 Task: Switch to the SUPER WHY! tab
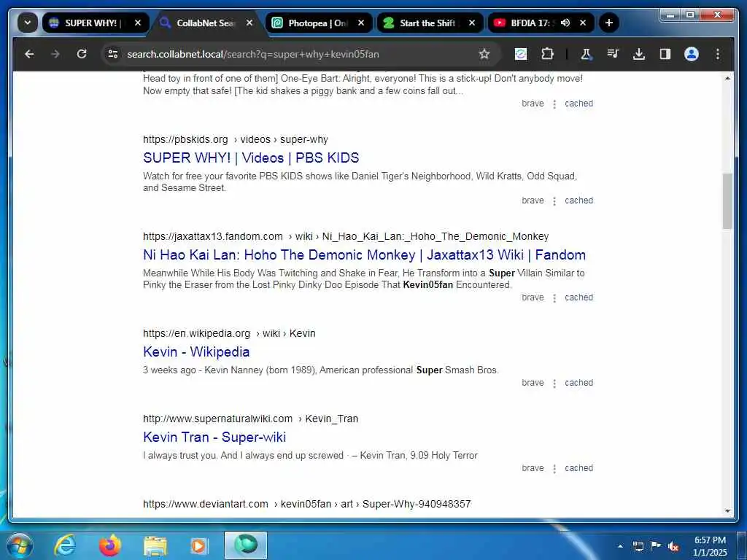[x=96, y=23]
